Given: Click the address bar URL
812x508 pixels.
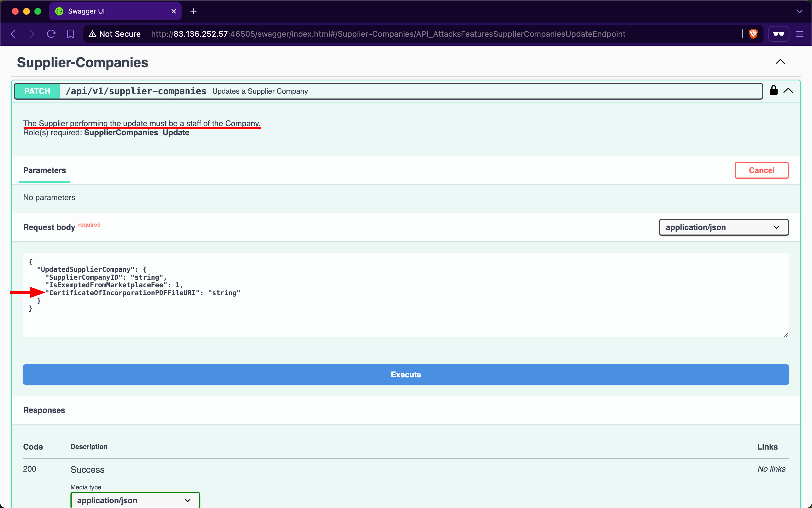Looking at the screenshot, I should pos(388,34).
